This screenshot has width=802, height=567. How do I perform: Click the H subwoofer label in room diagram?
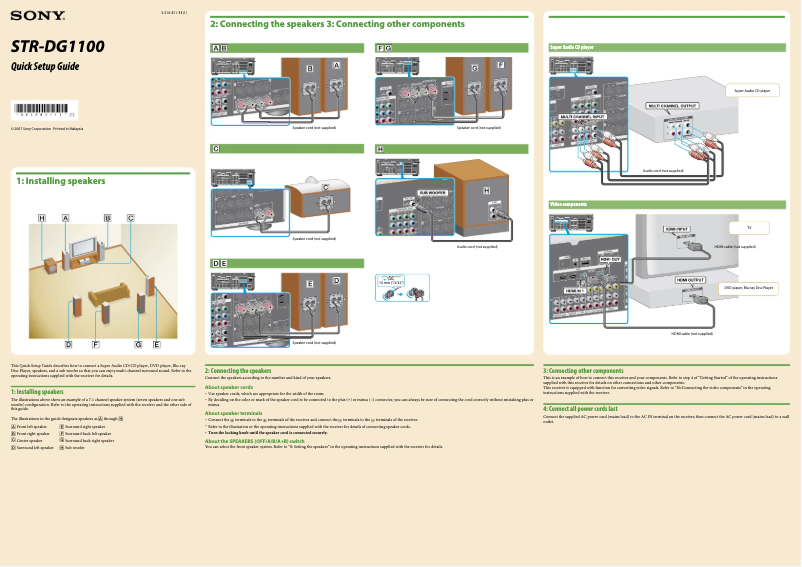click(42, 217)
